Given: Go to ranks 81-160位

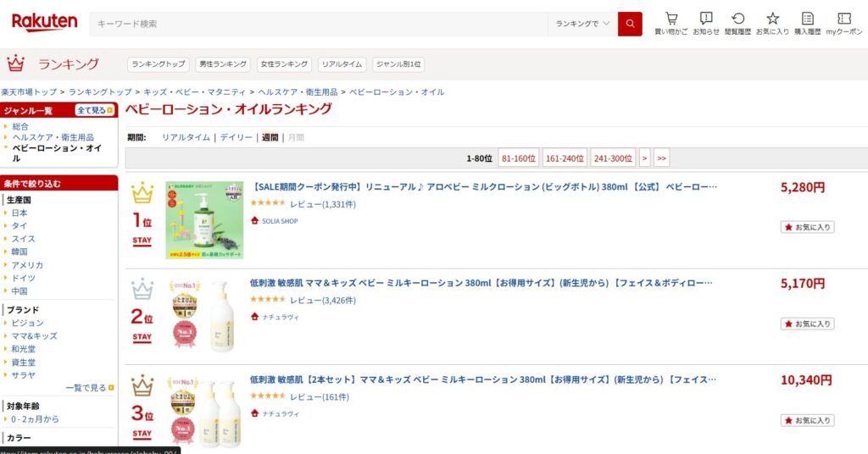Looking at the screenshot, I should pos(519,158).
